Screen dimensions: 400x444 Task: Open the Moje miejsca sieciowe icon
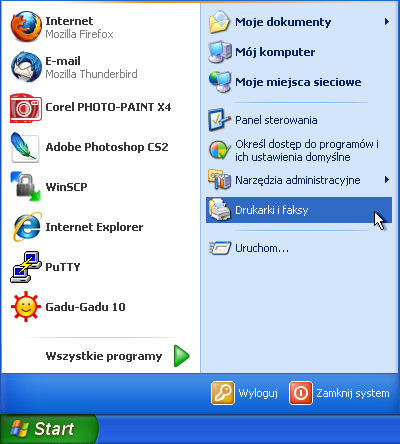tap(220, 82)
